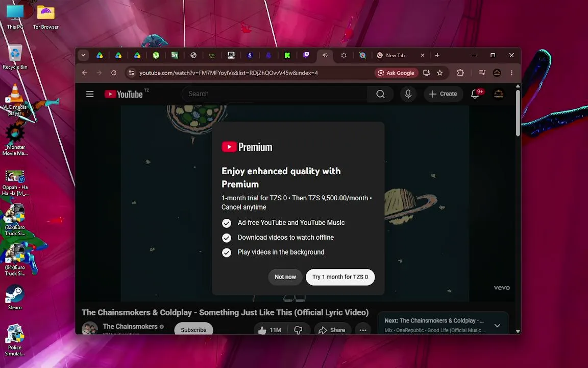Click the page vertical scrollbar thumb
The image size is (588, 368).
pyautogui.click(x=518, y=112)
